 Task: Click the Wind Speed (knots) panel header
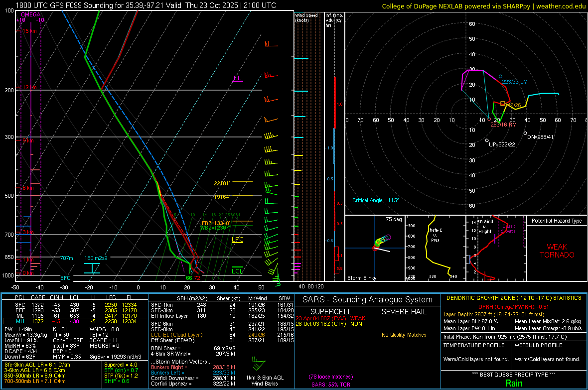point(306,17)
